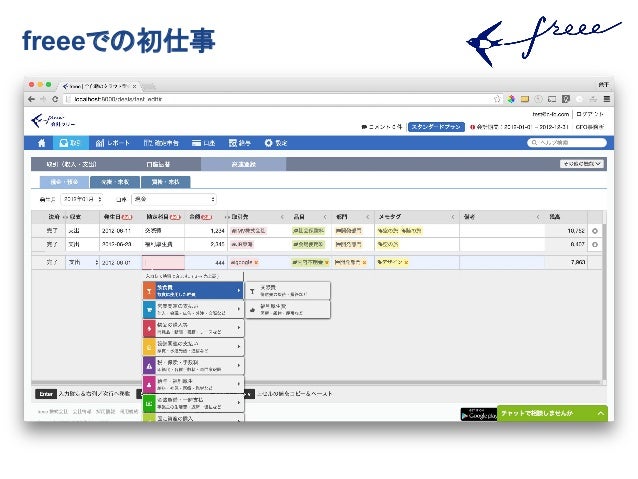Screen dimensions: 638x479
Task: Open the category entry with the red lightning icon
Action: point(193,328)
